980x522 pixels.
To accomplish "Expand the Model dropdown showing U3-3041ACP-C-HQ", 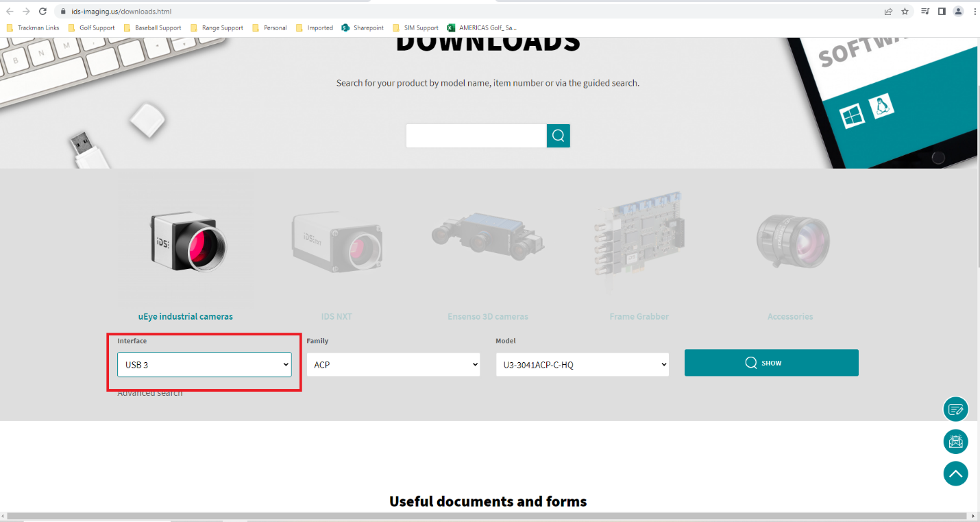I will coord(581,364).
